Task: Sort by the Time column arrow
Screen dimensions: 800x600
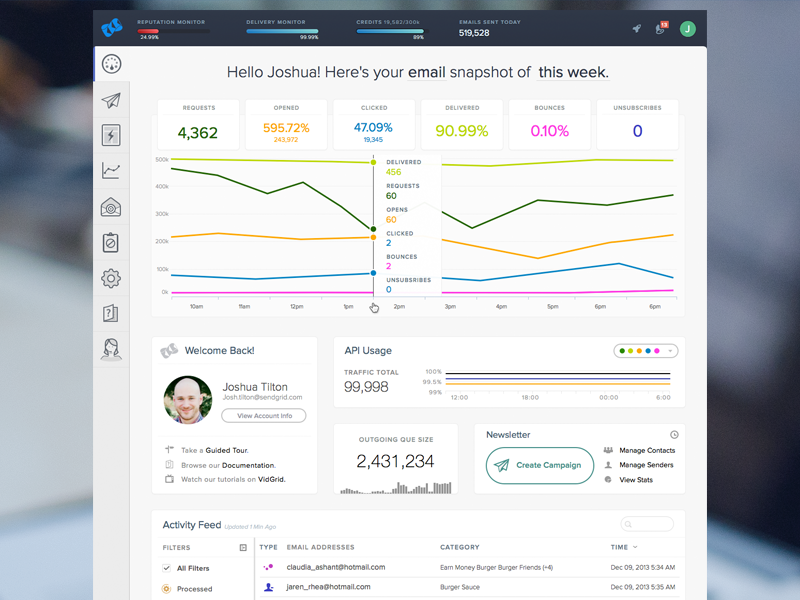Action: [x=635, y=547]
